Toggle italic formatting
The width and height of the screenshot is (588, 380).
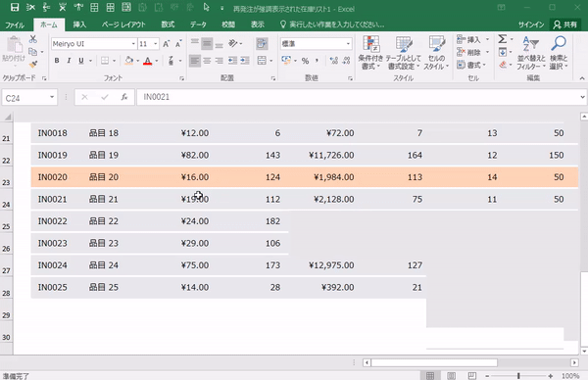point(69,61)
